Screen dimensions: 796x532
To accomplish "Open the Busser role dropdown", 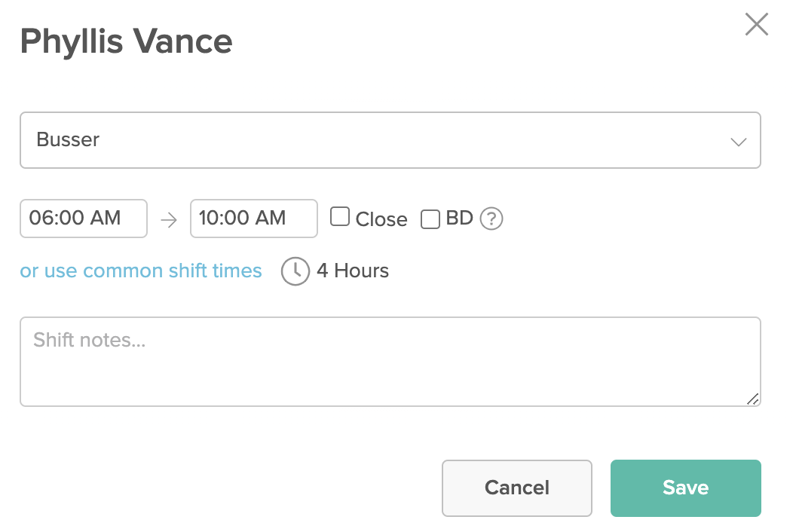I will [x=390, y=140].
